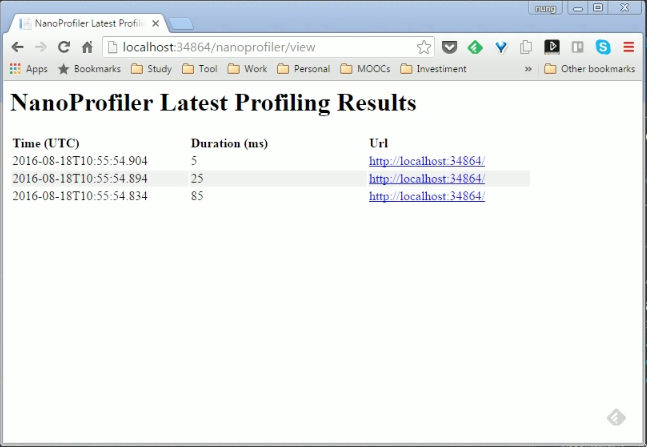647x447 pixels.
Task: Maximize the browser window
Action: coord(598,8)
